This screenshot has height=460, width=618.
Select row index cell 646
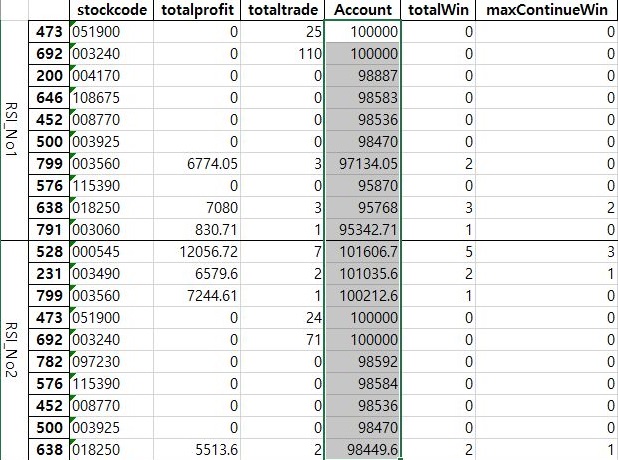pos(49,98)
